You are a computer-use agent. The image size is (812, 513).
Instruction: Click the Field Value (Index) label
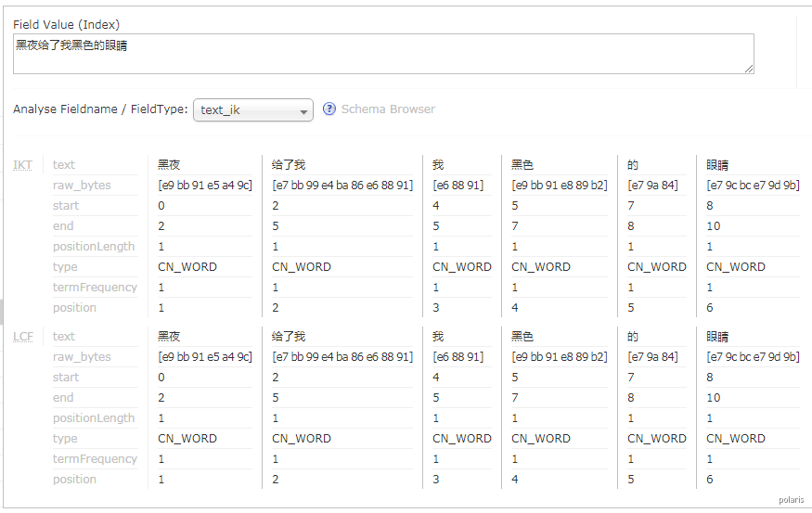[x=66, y=24]
